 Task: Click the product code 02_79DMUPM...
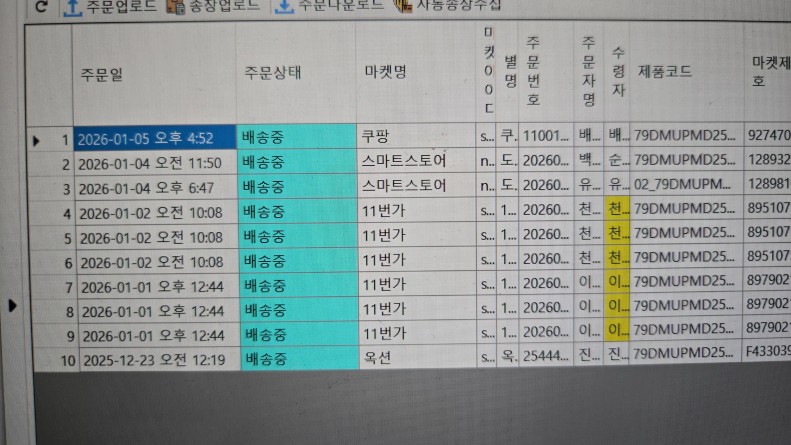[687, 184]
